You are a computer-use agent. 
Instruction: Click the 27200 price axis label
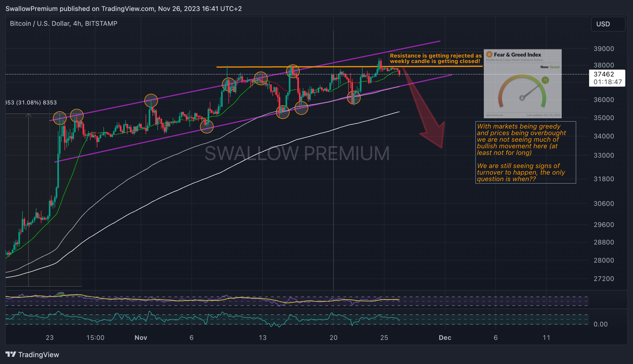point(604,279)
